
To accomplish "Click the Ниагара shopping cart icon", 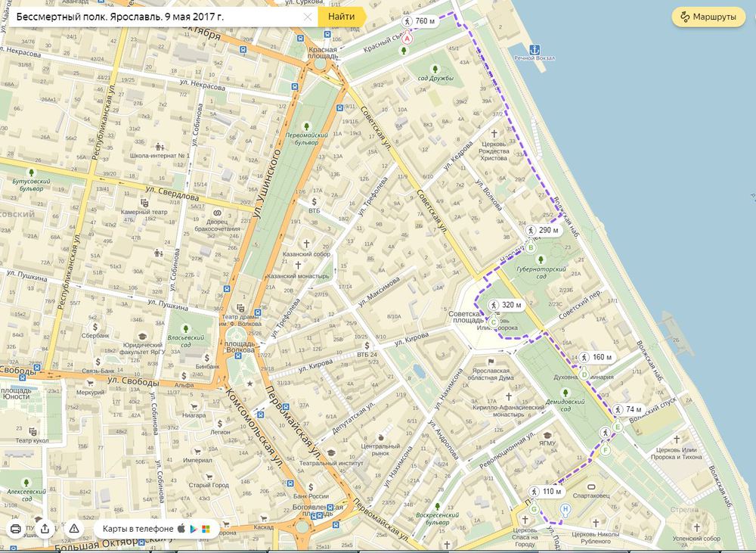I will (x=194, y=406).
